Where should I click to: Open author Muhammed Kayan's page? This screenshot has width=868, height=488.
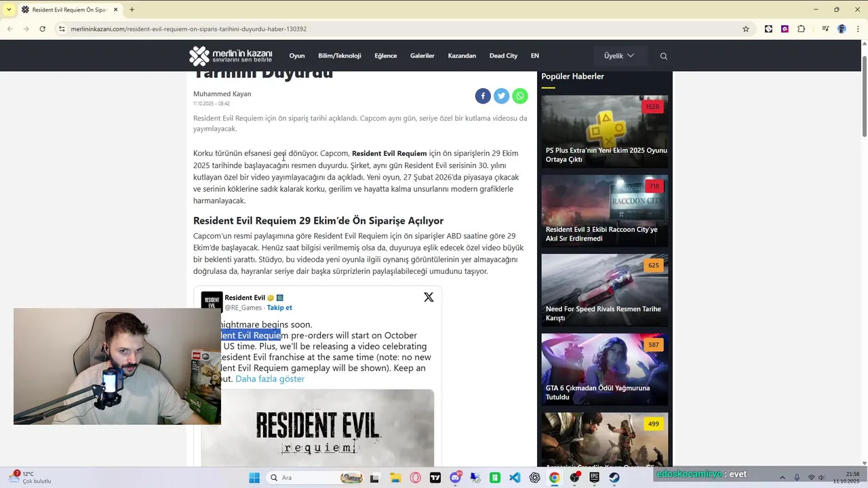222,94
